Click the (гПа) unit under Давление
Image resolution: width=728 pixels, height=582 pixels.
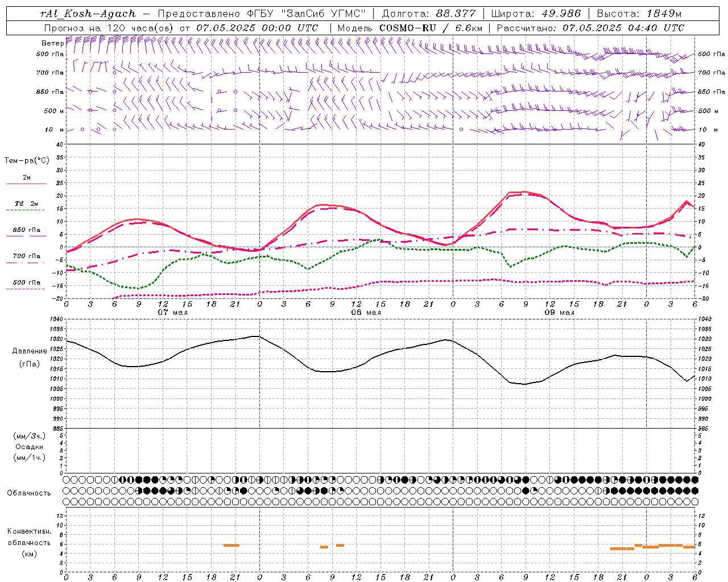click(30, 364)
